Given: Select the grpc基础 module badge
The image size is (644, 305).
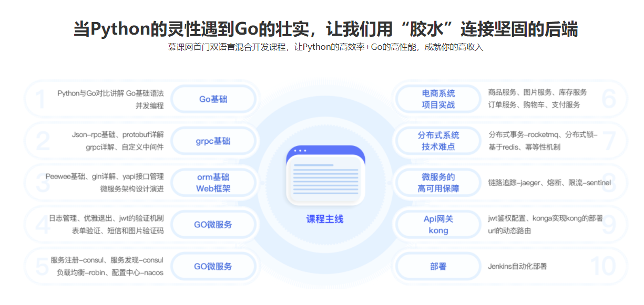Looking at the screenshot, I should [x=213, y=140].
